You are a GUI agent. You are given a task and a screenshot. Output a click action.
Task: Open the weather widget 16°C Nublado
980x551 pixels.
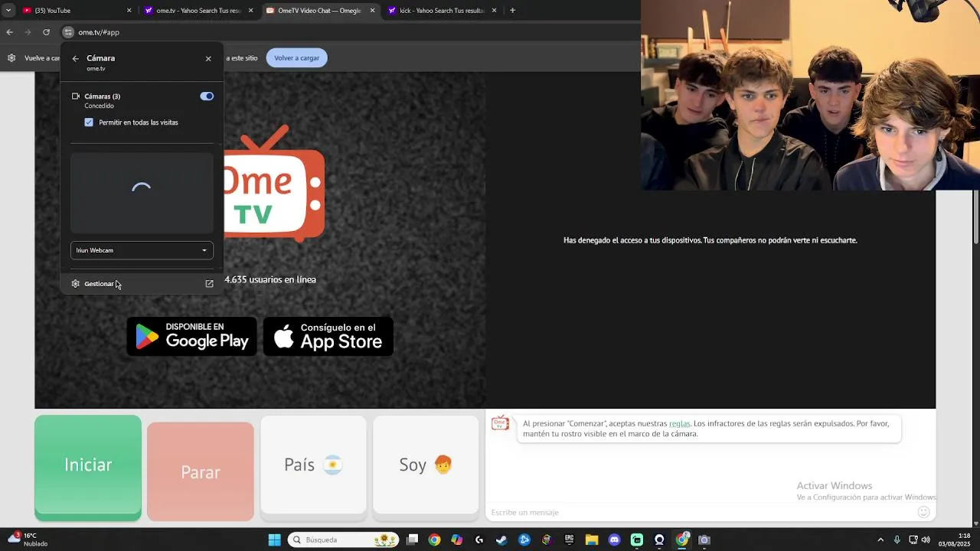pyautogui.click(x=29, y=540)
